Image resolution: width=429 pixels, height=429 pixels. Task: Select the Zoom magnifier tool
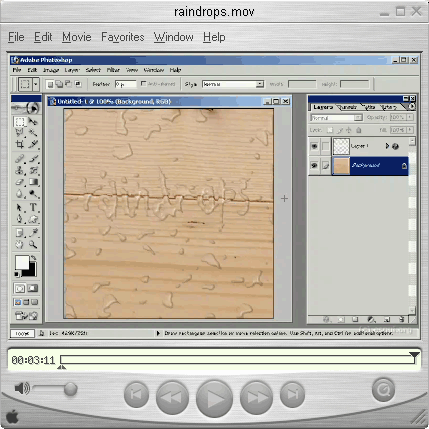(x=33, y=244)
